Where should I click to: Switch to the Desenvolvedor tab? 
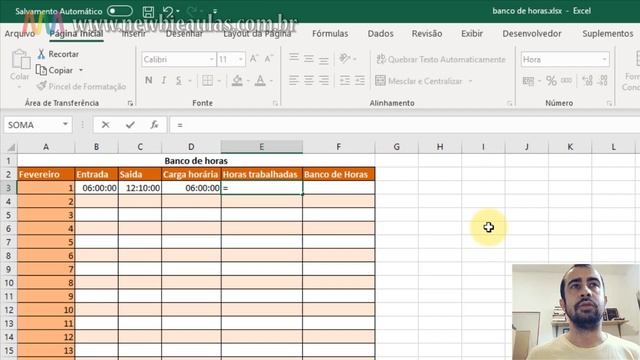531,33
